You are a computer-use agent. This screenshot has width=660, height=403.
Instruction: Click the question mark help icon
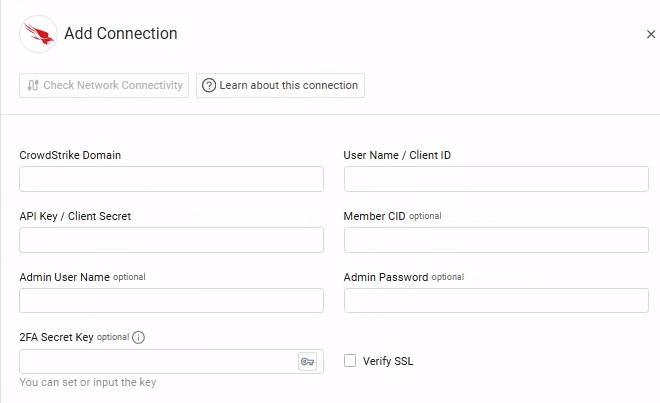pyautogui.click(x=209, y=85)
